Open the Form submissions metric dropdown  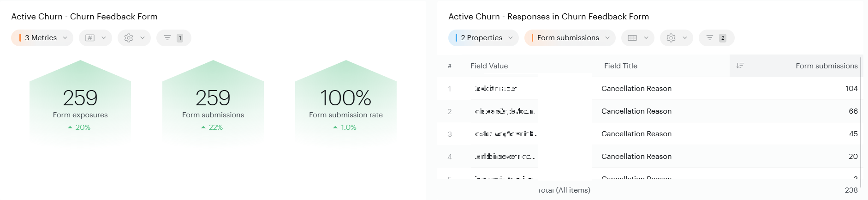click(570, 38)
